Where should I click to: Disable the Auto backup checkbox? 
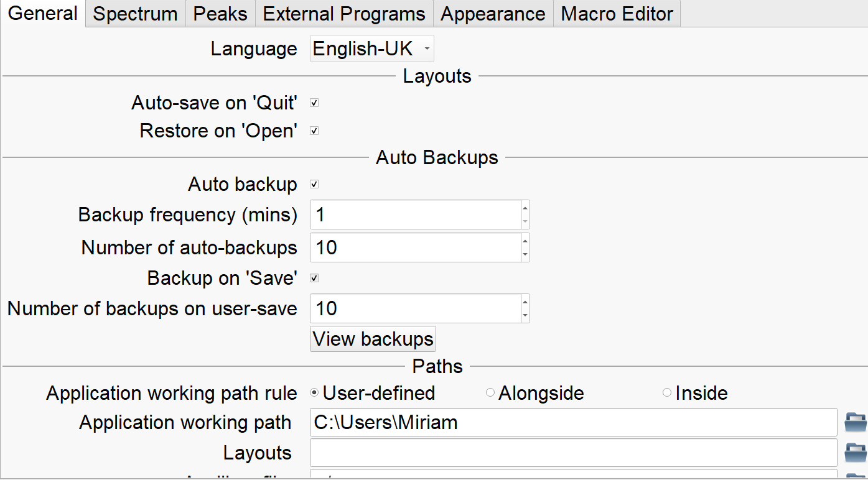314,185
